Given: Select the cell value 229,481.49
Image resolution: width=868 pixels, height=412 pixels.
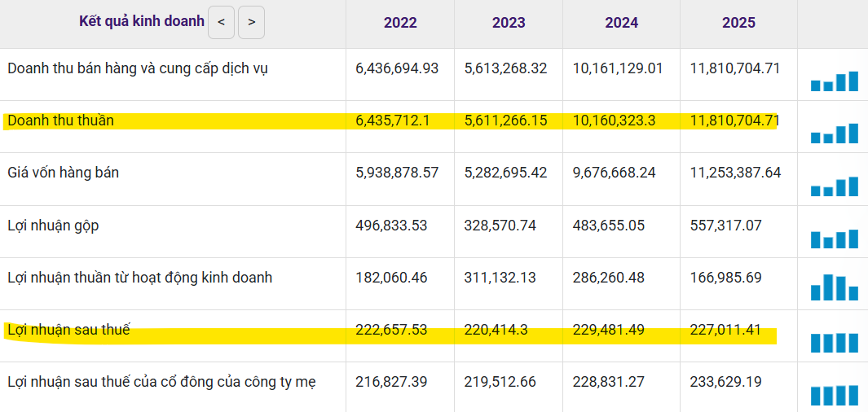Looking at the screenshot, I should 608,330.
